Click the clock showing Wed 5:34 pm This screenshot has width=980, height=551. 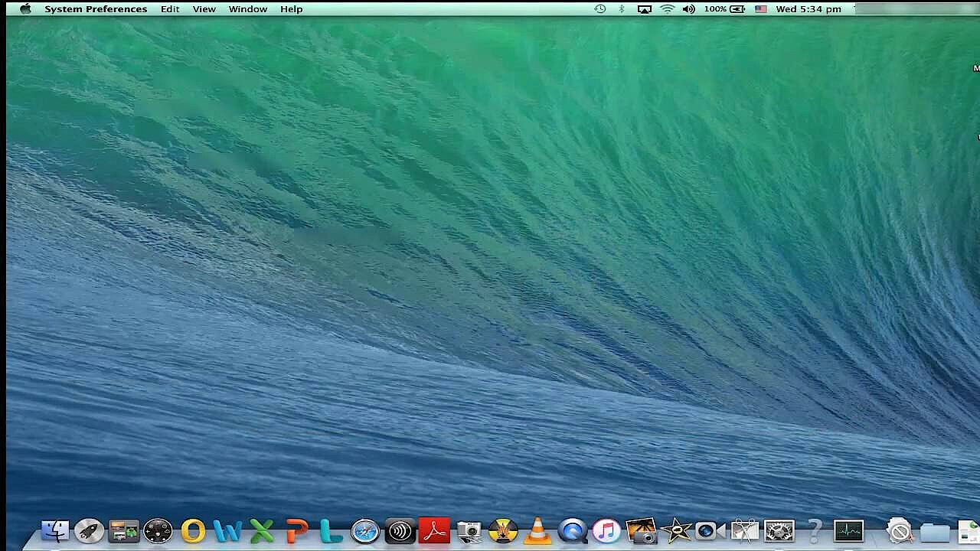(x=808, y=9)
